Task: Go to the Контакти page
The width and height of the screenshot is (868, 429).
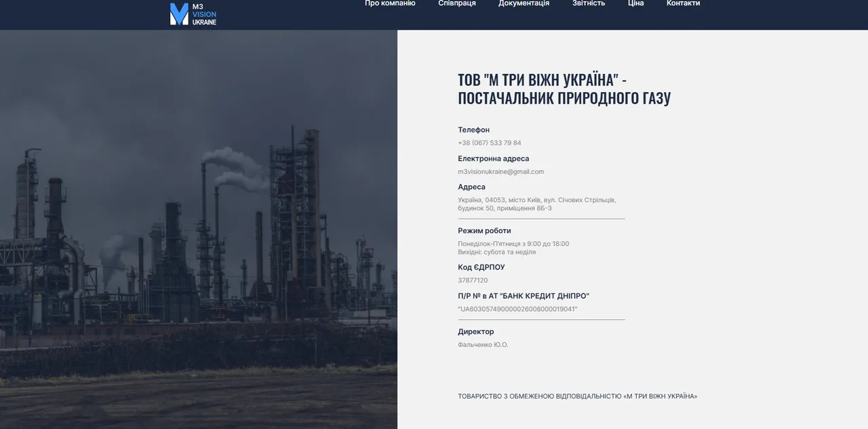Action: coord(683,3)
